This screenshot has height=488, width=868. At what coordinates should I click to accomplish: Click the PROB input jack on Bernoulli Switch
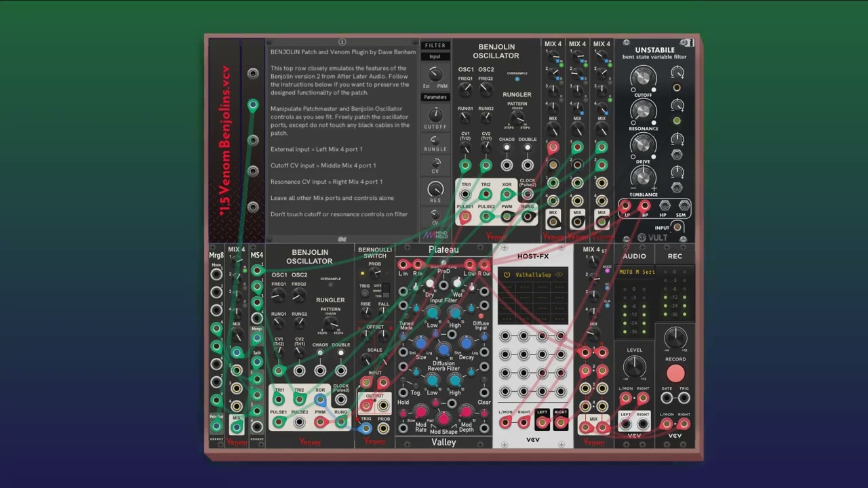pos(383,428)
